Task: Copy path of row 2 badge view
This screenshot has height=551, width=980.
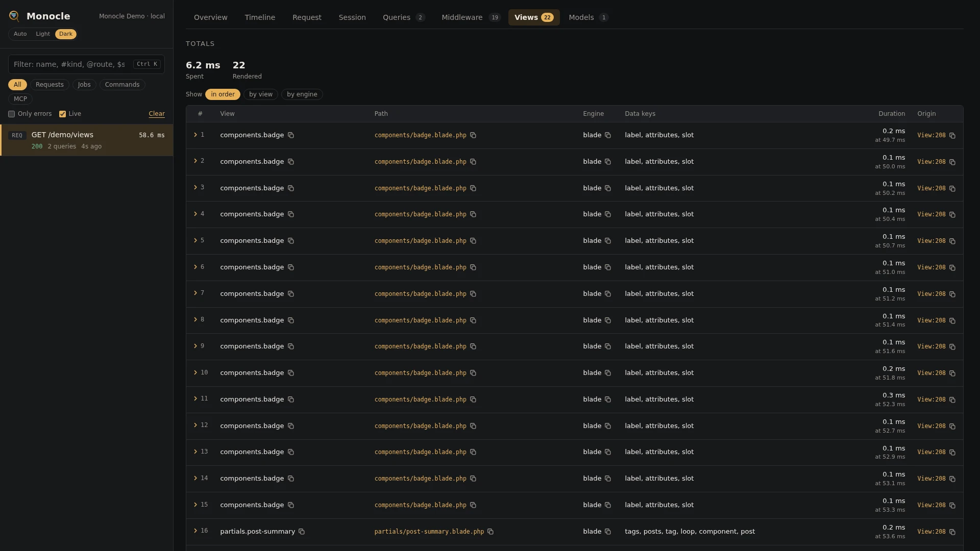Action: pos(473,162)
